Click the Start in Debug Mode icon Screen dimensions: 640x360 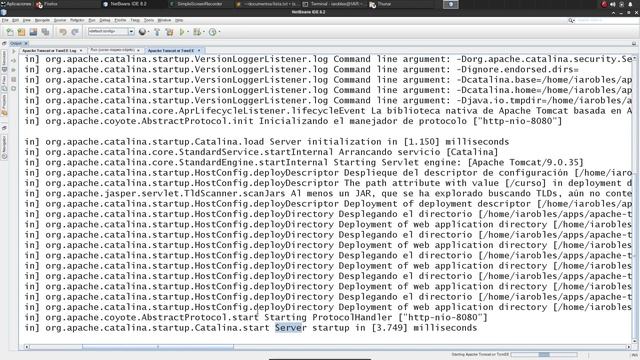pyautogui.click(x=13, y=61)
